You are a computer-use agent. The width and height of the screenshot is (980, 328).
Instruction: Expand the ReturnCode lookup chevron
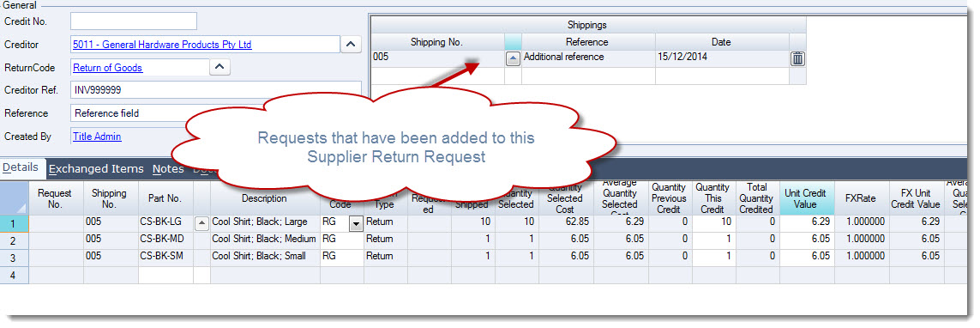(x=220, y=66)
